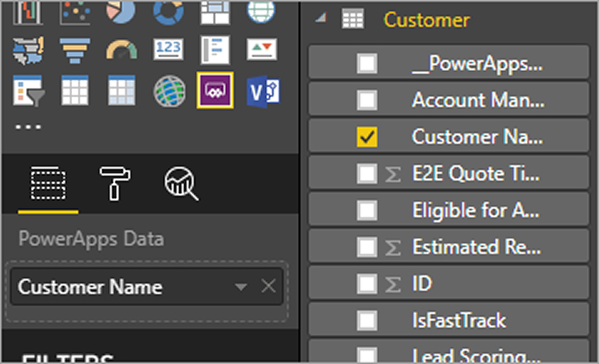Click the Account Man... field name

[x=479, y=100]
